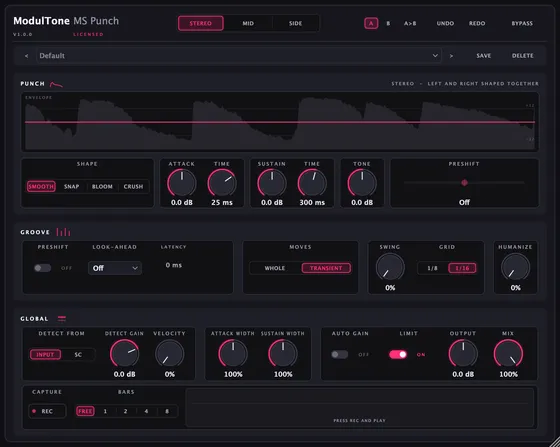This screenshot has height=447, width=560.
Task: Click the Velocity knob
Action: pyautogui.click(x=170, y=353)
